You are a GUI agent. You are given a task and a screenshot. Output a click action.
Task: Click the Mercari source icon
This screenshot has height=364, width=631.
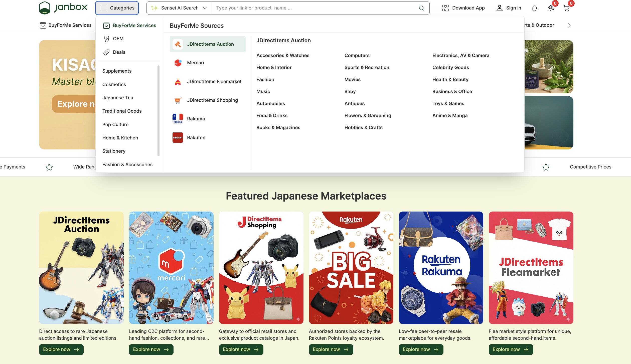click(x=178, y=63)
